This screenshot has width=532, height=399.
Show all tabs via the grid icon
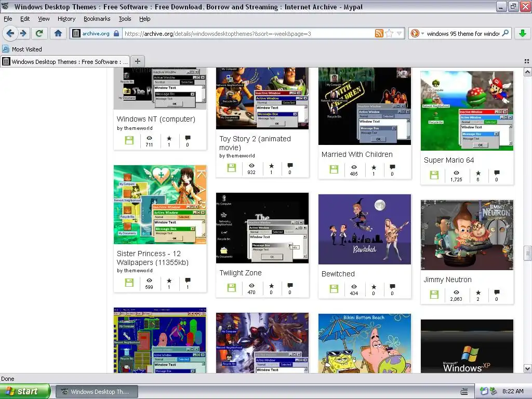(527, 61)
